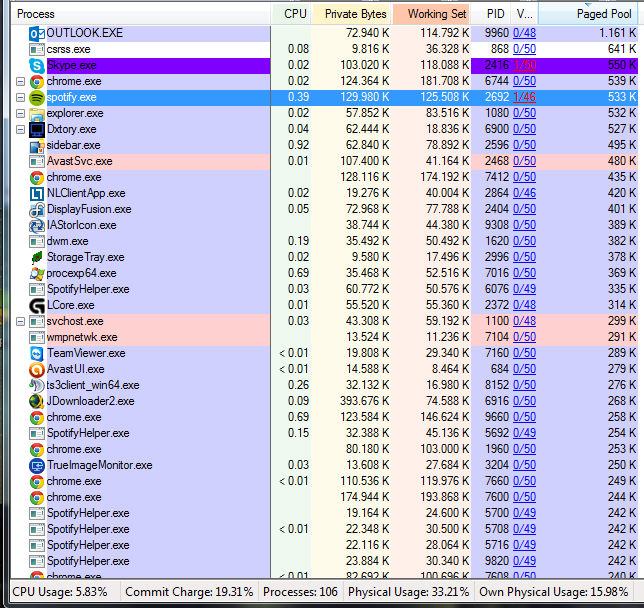The height and width of the screenshot is (608, 644).
Task: Click the StorageTray.exe leaf icon
Action: tap(37, 258)
